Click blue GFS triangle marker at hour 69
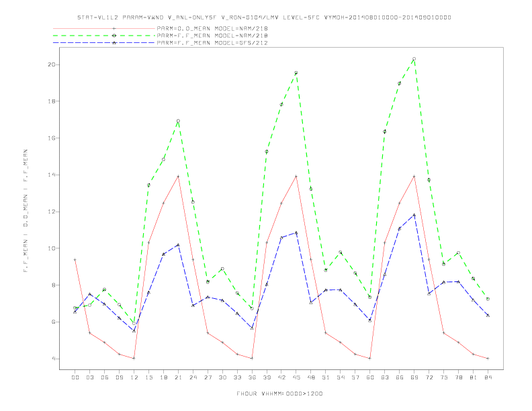532x411 pixels. pyautogui.click(x=414, y=215)
